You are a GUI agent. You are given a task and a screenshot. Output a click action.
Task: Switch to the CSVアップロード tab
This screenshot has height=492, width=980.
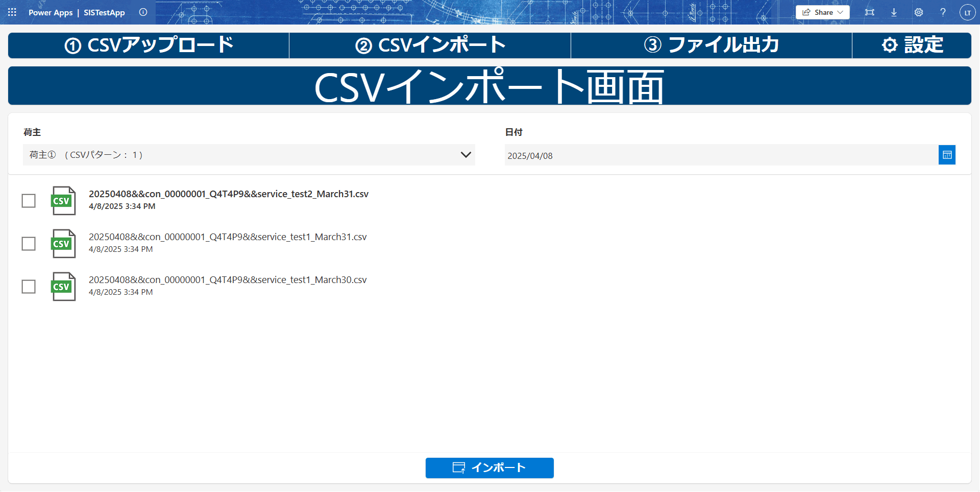tap(149, 45)
